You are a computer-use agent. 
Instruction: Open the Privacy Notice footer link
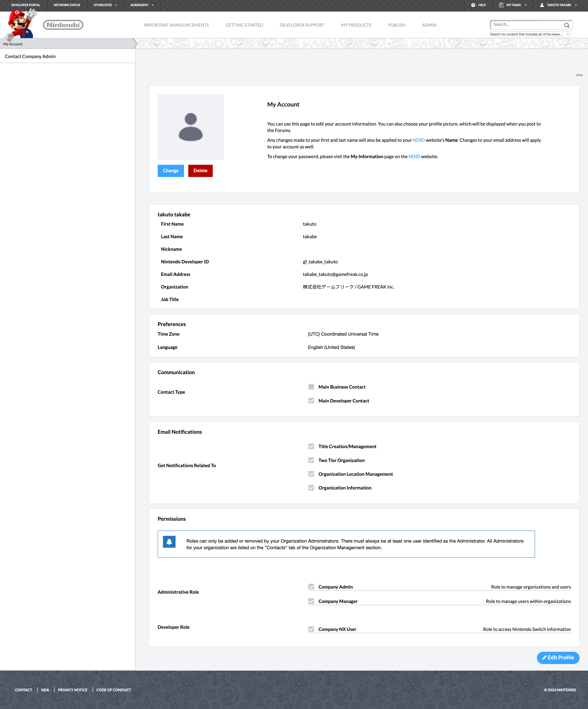[x=73, y=690]
